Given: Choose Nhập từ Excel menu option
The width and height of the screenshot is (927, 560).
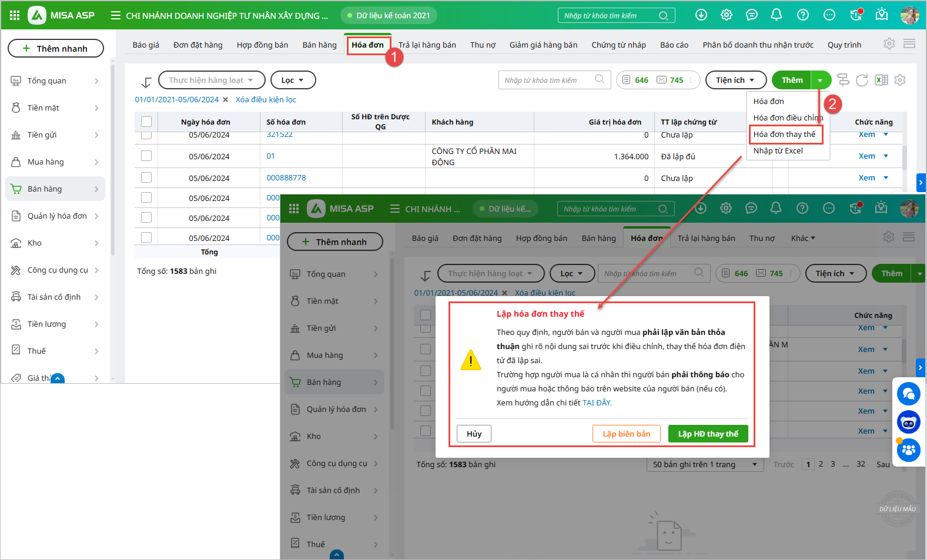Looking at the screenshot, I should [x=778, y=150].
